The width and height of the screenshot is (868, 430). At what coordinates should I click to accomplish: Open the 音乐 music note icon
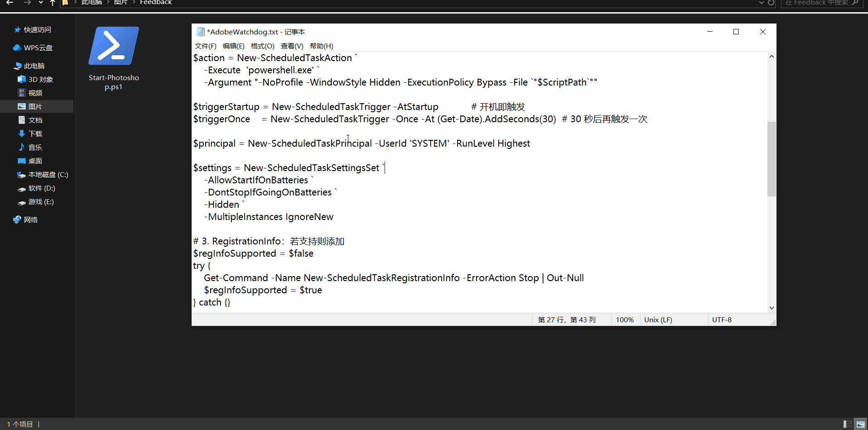22,147
